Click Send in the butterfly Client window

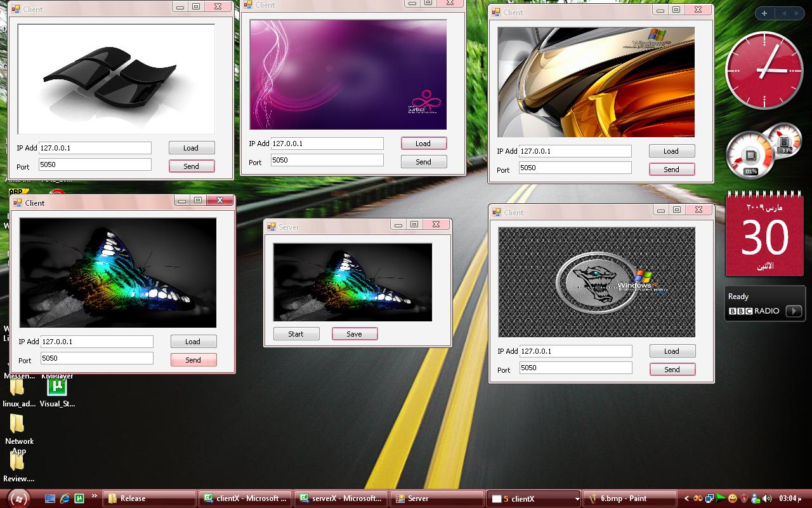pyautogui.click(x=193, y=360)
